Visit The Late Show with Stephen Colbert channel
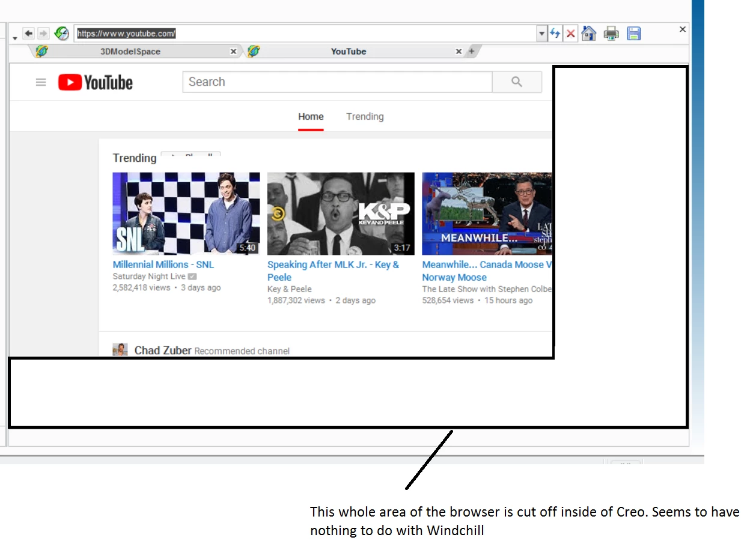Image resolution: width=756 pixels, height=543 pixels. [487, 289]
